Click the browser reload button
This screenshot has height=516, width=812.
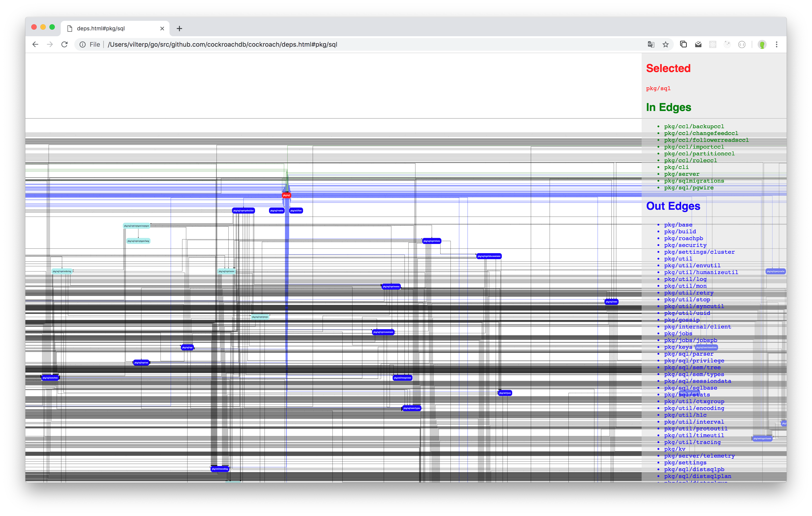point(64,44)
